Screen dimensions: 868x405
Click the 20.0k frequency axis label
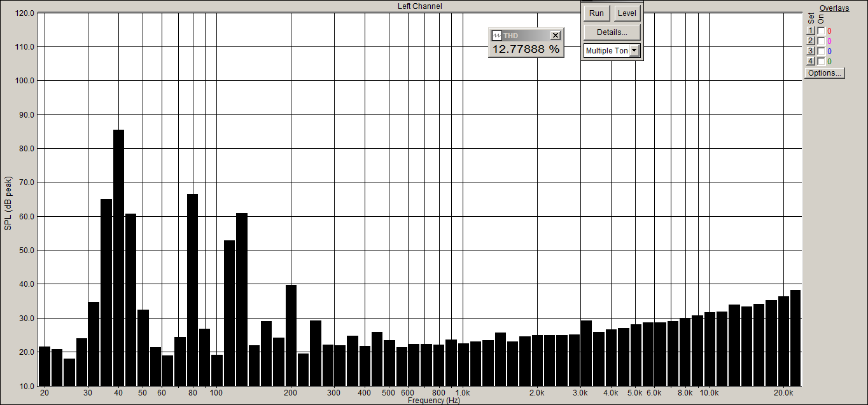click(783, 393)
